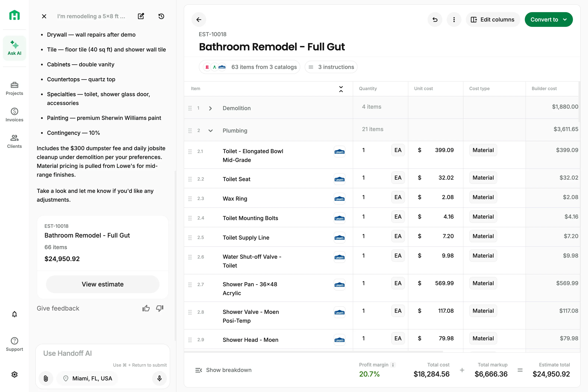Start voice input with the microphone
This screenshot has height=392, width=588.
[x=159, y=379]
